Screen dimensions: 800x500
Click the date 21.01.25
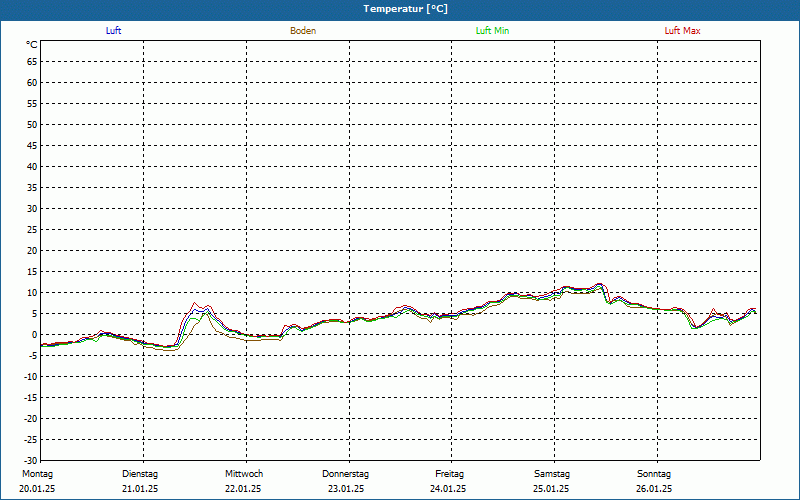click(x=140, y=489)
